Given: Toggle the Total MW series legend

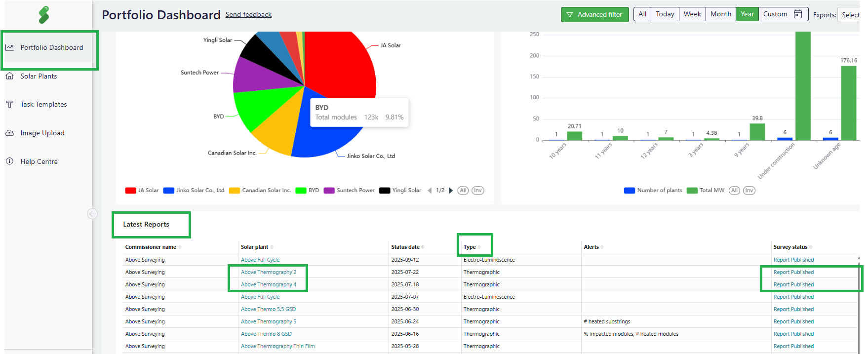Looking at the screenshot, I should click(706, 191).
